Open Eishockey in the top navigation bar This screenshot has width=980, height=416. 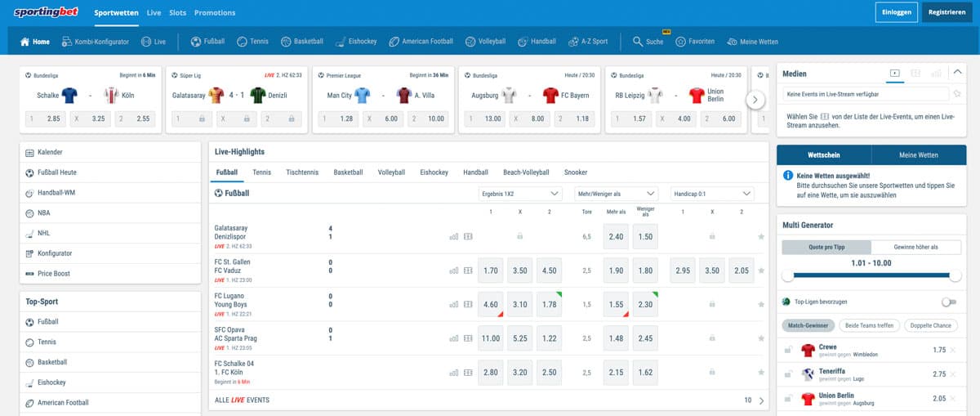[357, 42]
